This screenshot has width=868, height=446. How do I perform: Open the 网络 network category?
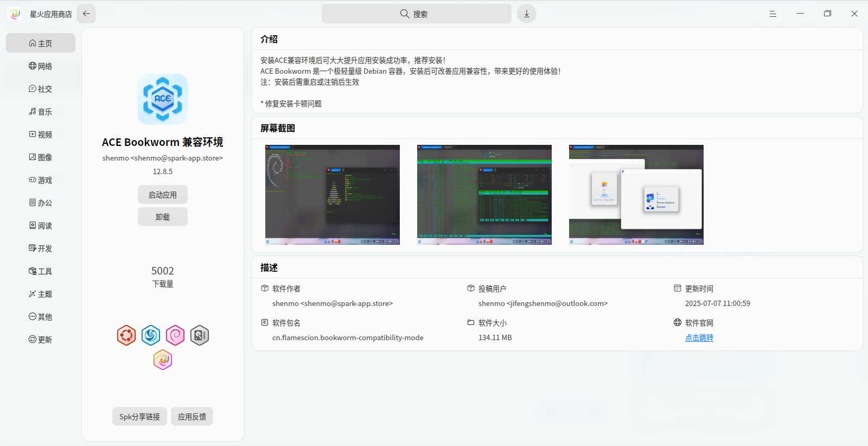[41, 66]
